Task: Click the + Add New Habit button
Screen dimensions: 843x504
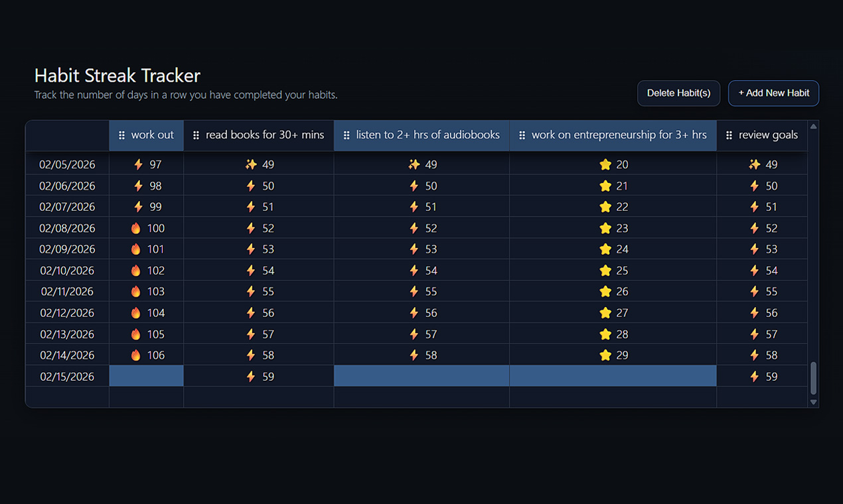Action: (773, 93)
